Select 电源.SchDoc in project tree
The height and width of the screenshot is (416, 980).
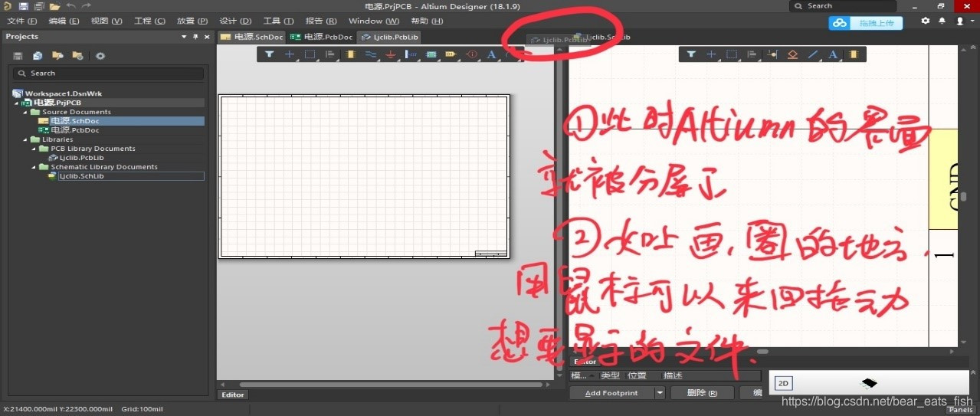coord(74,121)
